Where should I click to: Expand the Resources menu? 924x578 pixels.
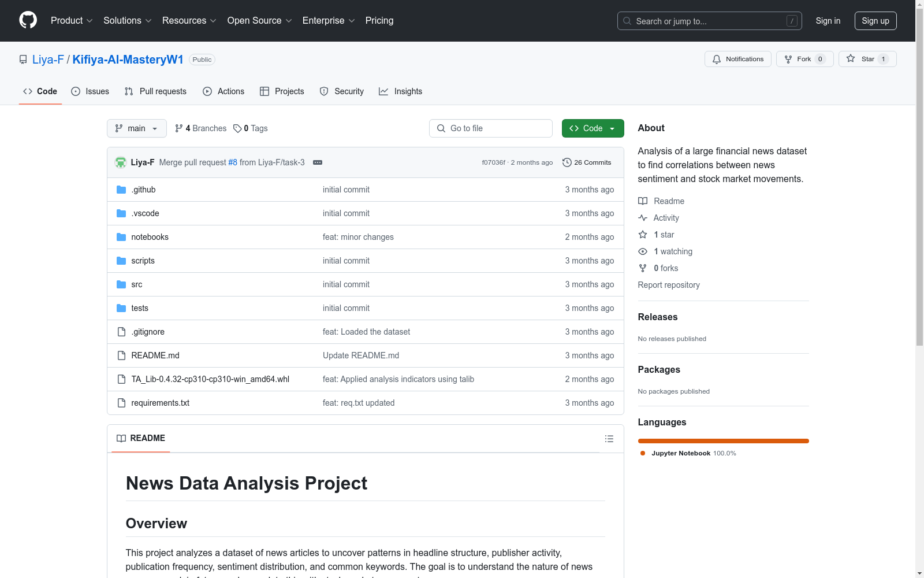pyautogui.click(x=189, y=20)
